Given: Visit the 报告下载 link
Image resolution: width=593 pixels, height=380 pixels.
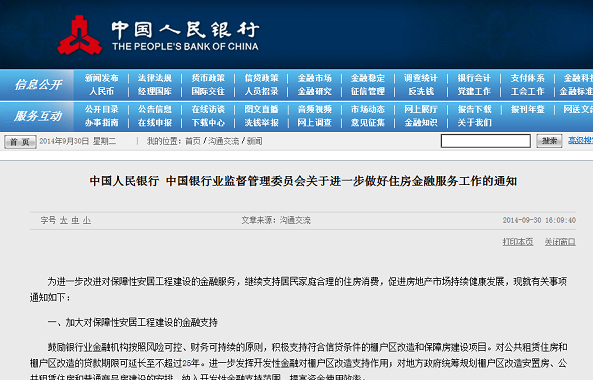Looking at the screenshot, I should 474,109.
